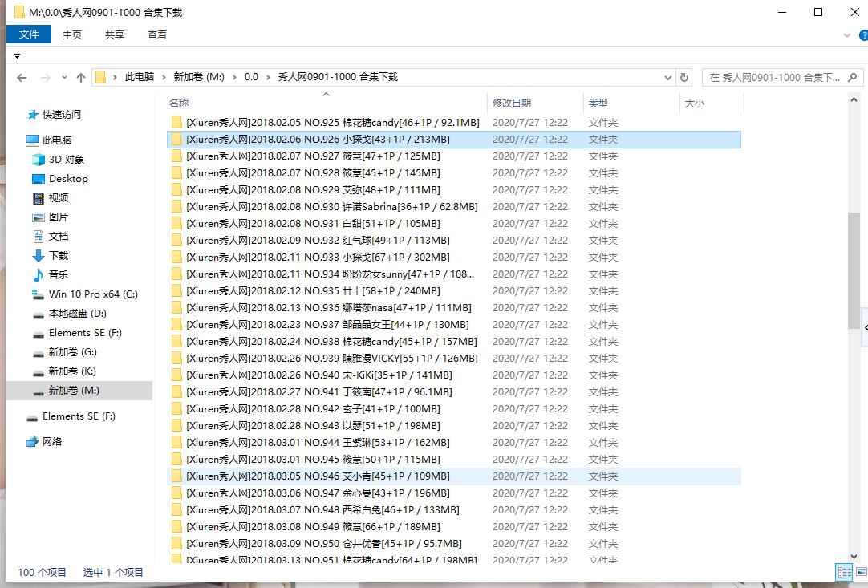Switch to the 查看 ribbon tab

tap(157, 34)
